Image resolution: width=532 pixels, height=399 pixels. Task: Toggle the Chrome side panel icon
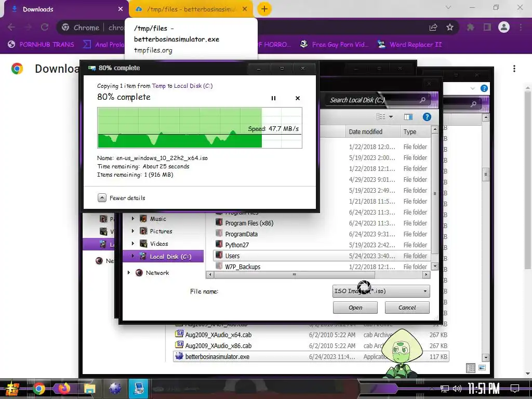(487, 28)
